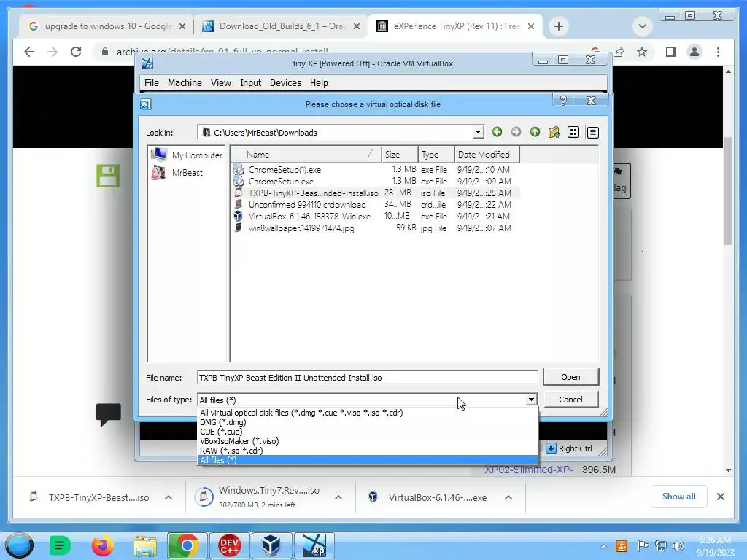Image resolution: width=747 pixels, height=560 pixels.
Task: Close the eXPerience TinyXP tab
Action: 531,27
